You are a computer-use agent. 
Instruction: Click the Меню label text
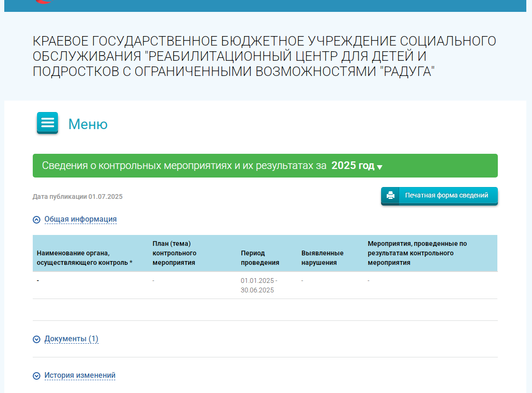click(x=88, y=124)
